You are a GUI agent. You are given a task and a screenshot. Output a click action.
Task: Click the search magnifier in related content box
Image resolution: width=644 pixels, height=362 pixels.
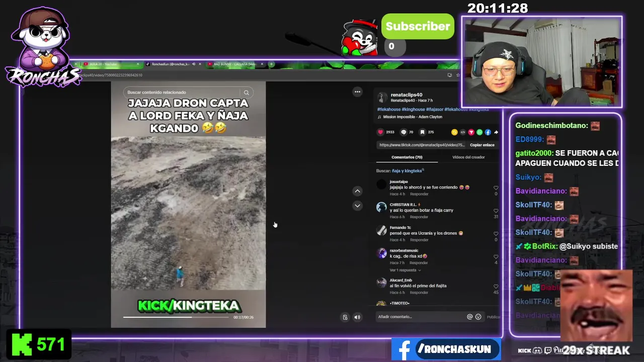[247, 93]
